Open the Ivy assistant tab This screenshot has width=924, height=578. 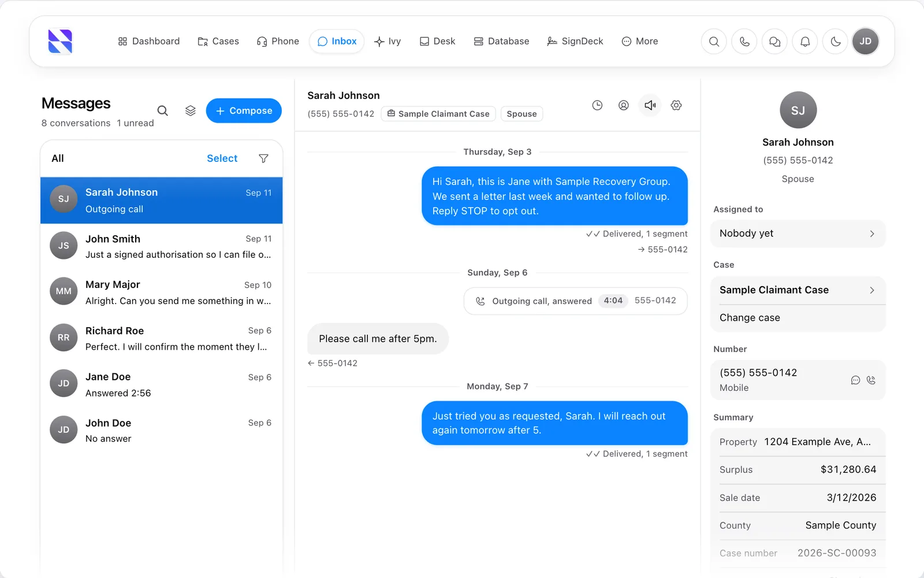pos(388,42)
